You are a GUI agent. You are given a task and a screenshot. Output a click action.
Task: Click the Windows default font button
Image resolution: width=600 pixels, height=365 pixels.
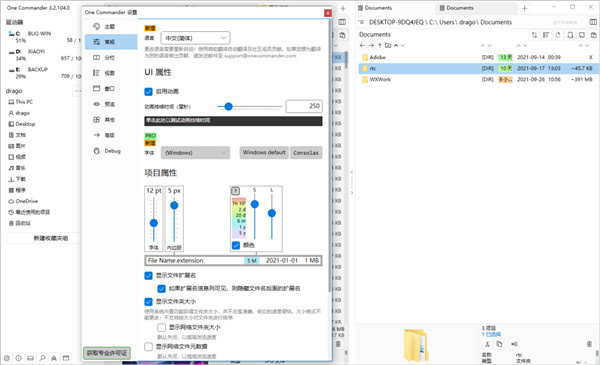[x=264, y=152]
